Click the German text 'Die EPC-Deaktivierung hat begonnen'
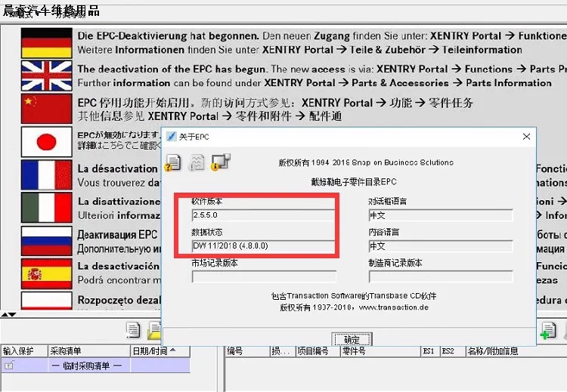Screen dimensions: 567x392 pyautogui.click(x=168, y=35)
